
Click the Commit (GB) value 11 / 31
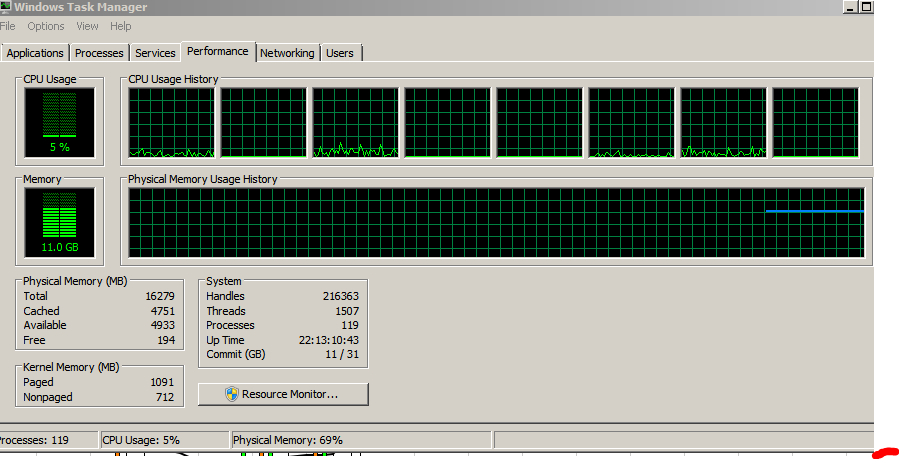[342, 355]
